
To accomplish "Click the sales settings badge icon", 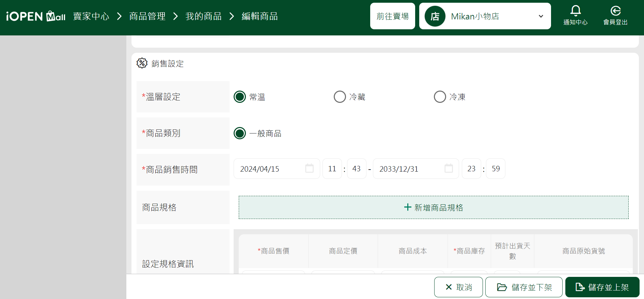I will pyautogui.click(x=142, y=63).
